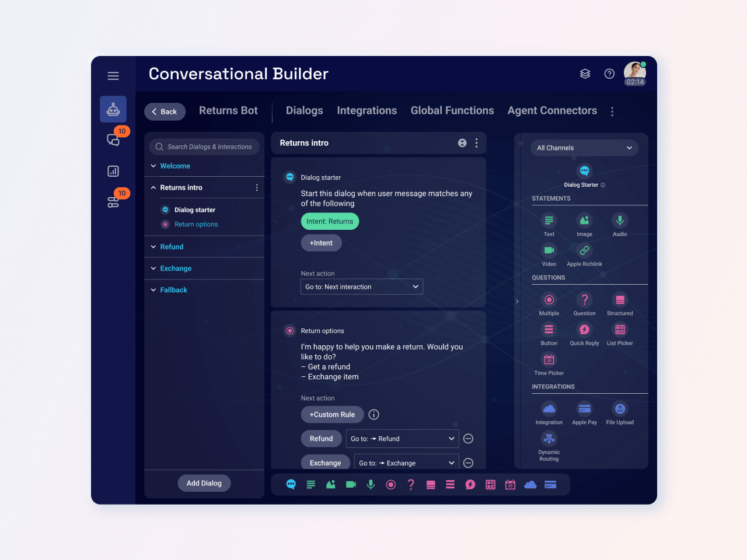Click the round icon in Returns intro header
Image resolution: width=747 pixels, height=560 pixels.
click(x=462, y=143)
